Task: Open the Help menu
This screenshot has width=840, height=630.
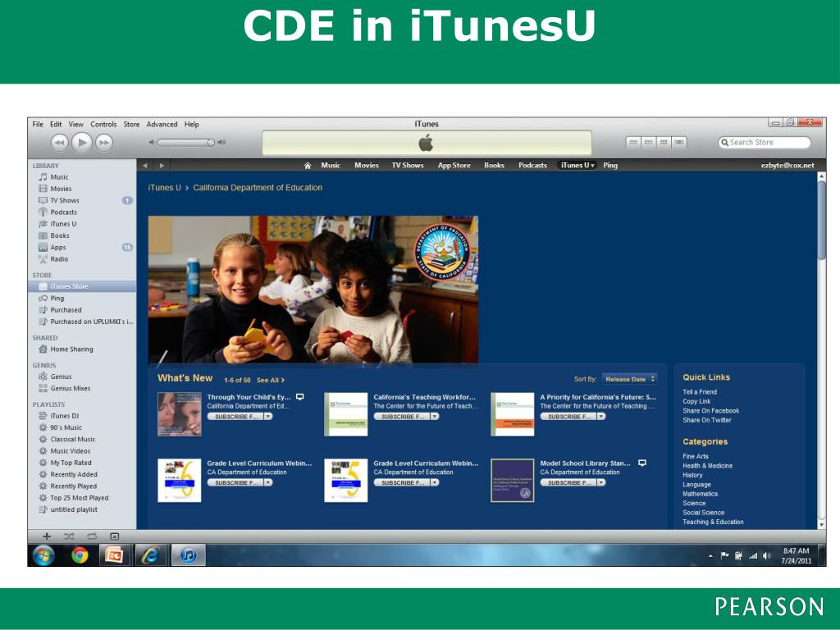Action: [192, 125]
